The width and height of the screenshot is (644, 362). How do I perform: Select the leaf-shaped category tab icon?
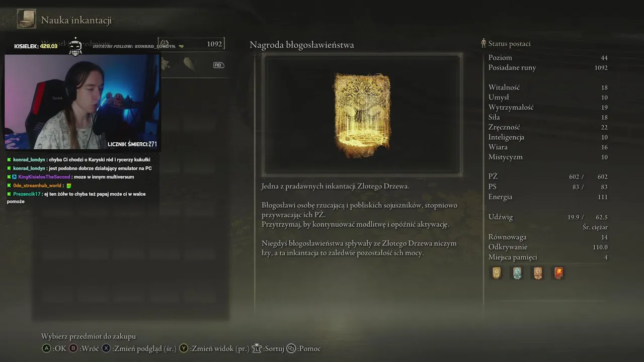[x=189, y=64]
